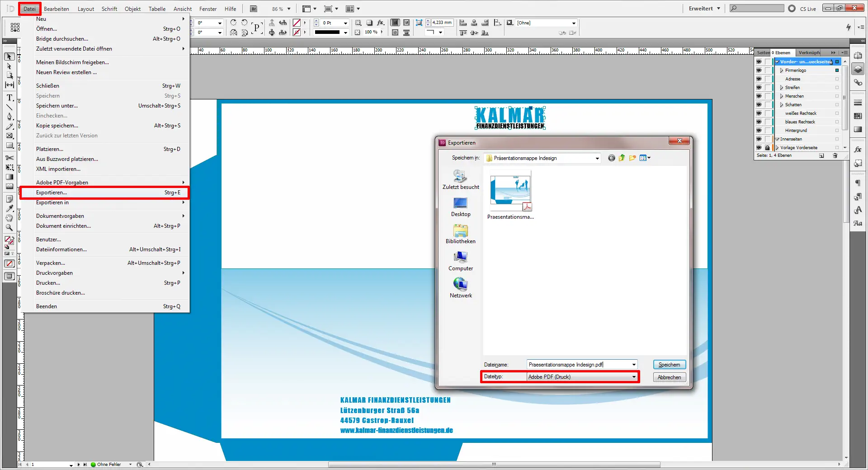Screen dimensions: 868x470
Task: Toggle visibility of the Menschen layer
Action: pos(759,96)
